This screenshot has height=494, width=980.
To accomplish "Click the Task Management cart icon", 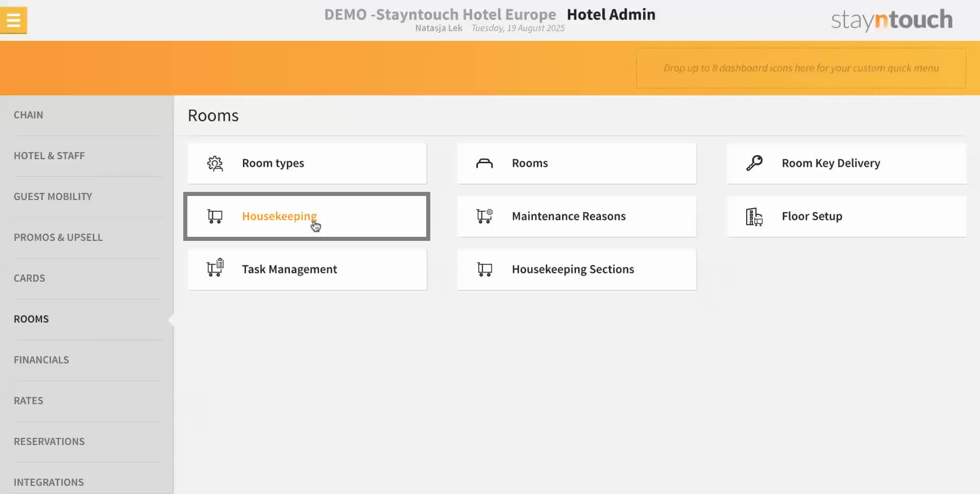I will tap(215, 267).
